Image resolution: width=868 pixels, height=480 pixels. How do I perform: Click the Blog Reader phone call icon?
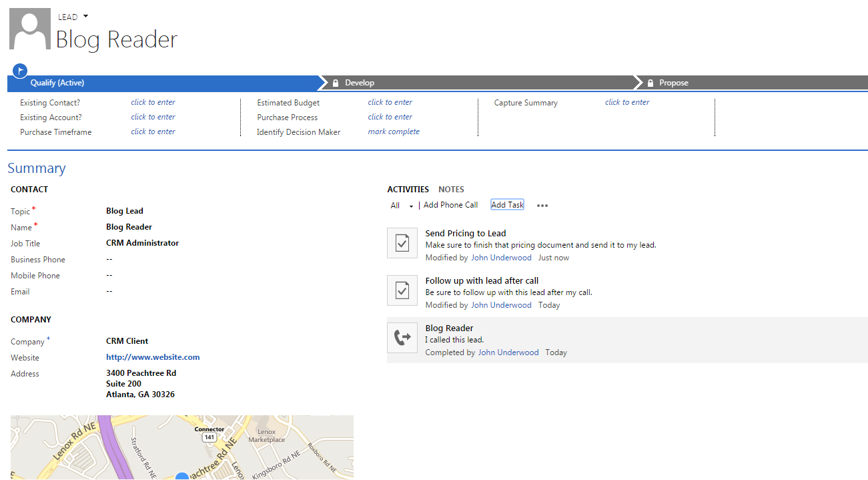(x=402, y=338)
